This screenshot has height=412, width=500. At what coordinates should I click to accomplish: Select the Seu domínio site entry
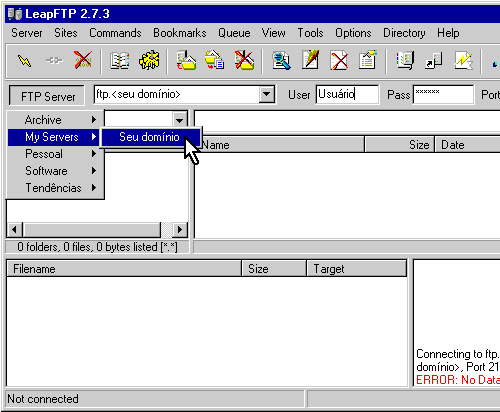tap(151, 137)
